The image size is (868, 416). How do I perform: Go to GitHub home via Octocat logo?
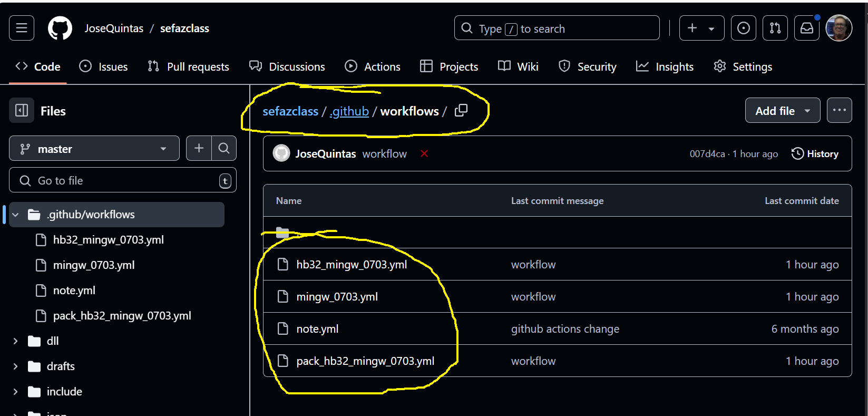(60, 28)
